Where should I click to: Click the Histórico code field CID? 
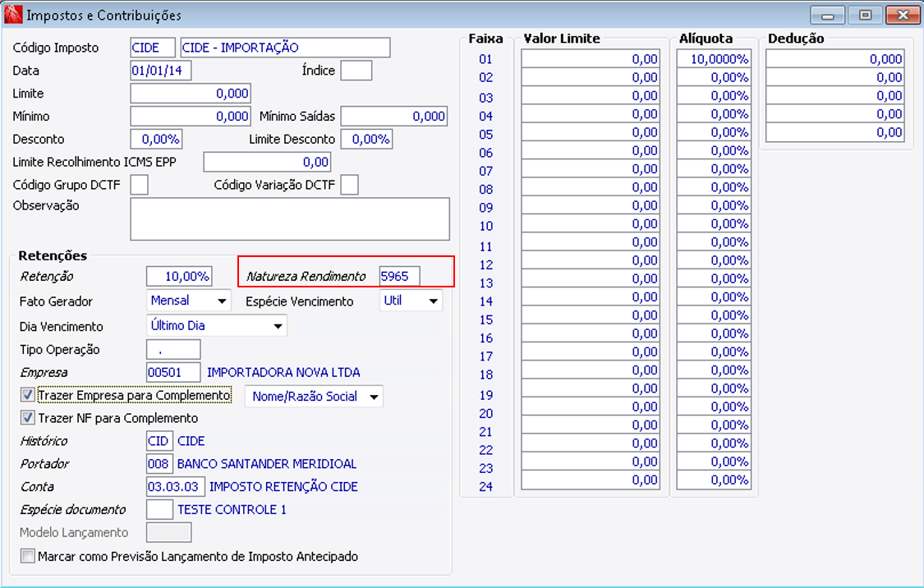click(159, 441)
